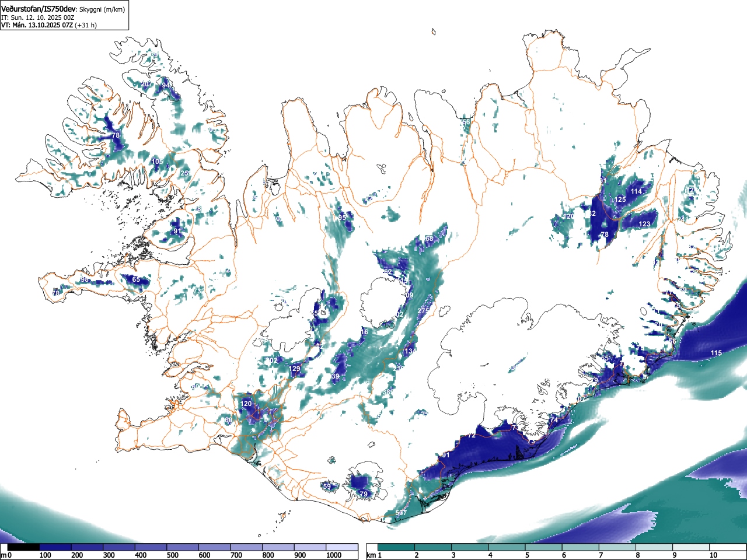Viewport: 747px width, 560px height.
Task: Click the visibility value '134'
Action: pyautogui.click(x=410, y=352)
